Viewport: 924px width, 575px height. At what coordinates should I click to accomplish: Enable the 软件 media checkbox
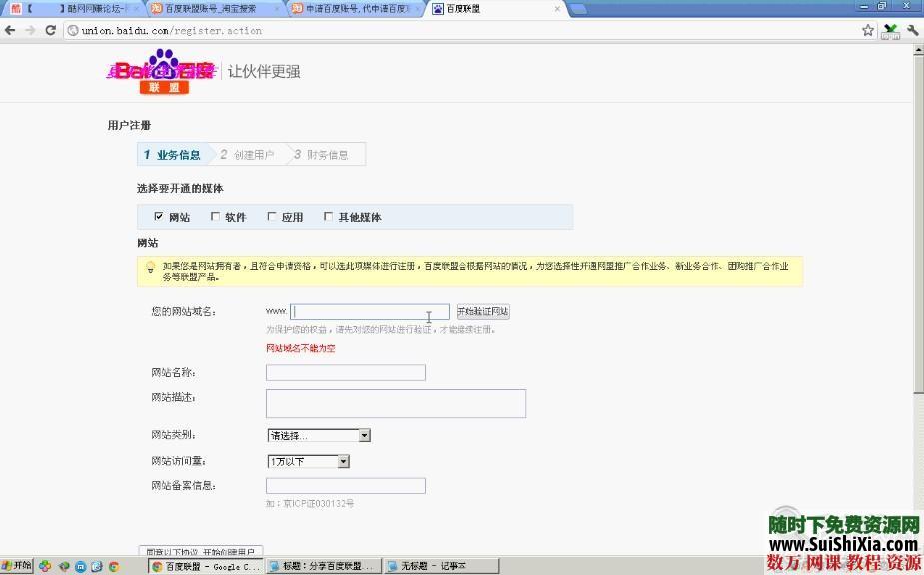point(215,216)
